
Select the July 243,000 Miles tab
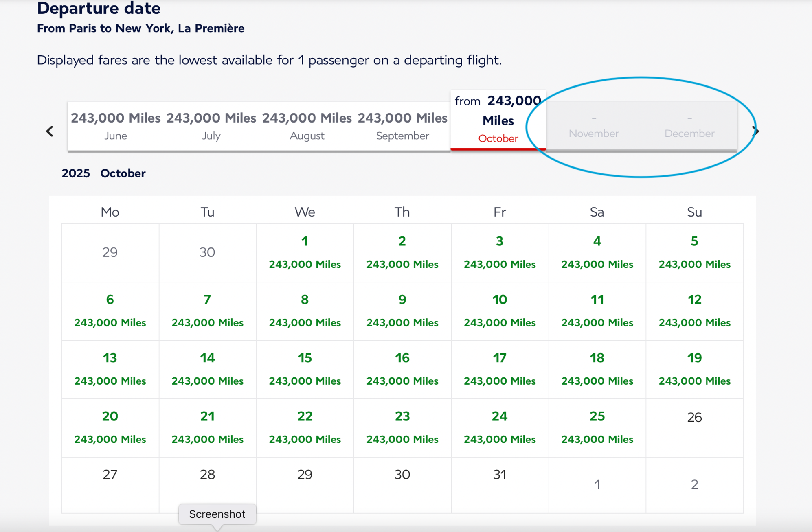pyautogui.click(x=211, y=126)
